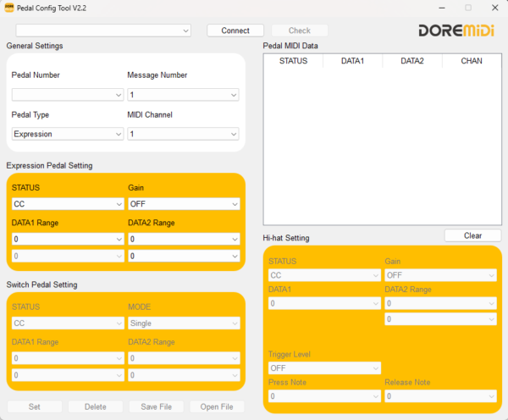Open Switch Pedal STATUS dropdown
This screenshot has width=508, height=420.
tap(68, 323)
